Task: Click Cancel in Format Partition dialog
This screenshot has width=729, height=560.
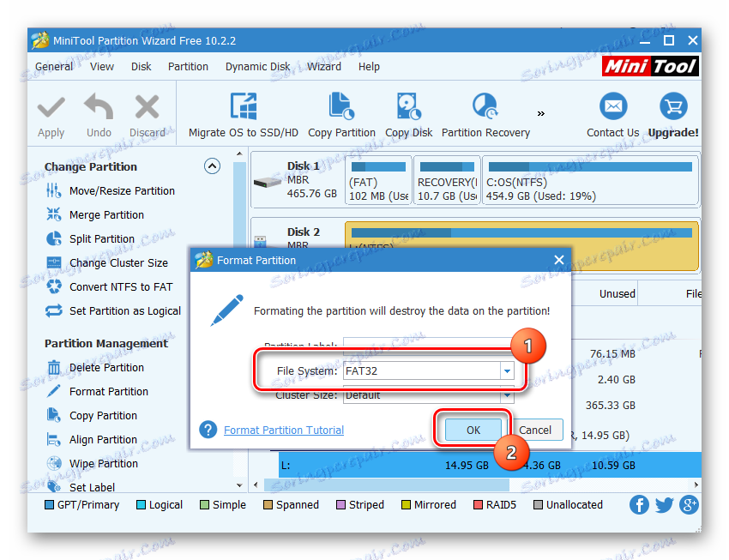Action: [534, 430]
